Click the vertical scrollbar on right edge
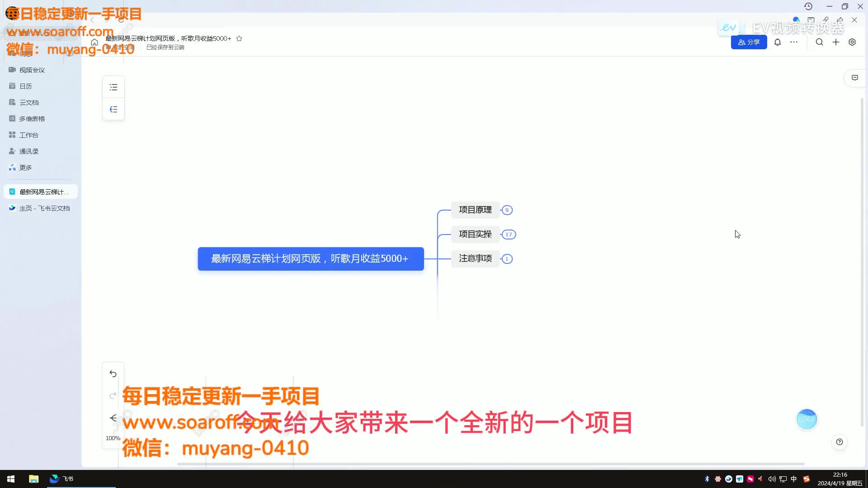868x488 pixels. [862, 262]
